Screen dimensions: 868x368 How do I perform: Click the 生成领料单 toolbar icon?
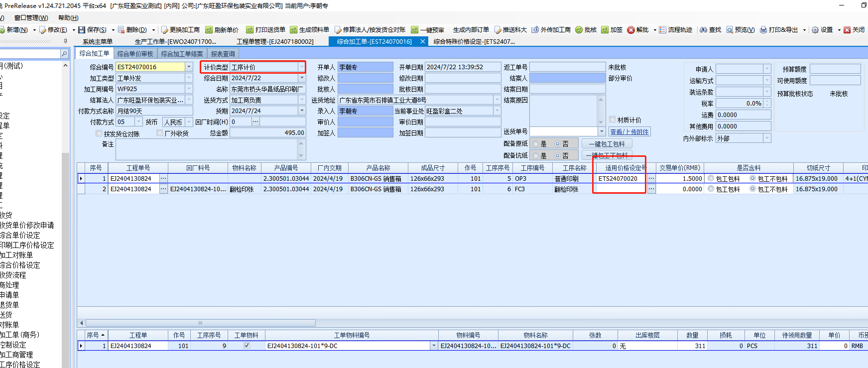tap(294, 30)
